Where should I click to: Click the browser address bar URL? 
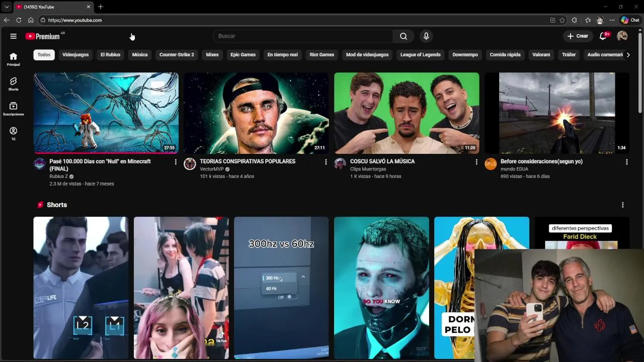[75, 20]
